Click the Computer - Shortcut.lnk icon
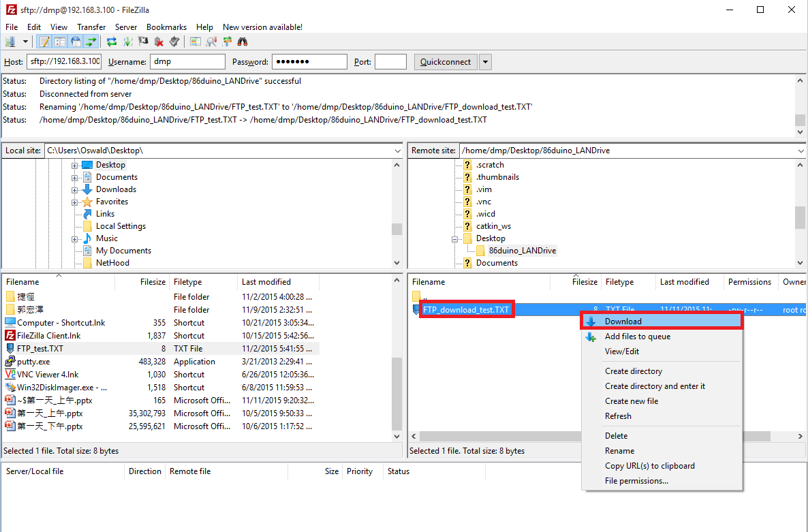Screen dimensions: 808x532 pyautogui.click(x=10, y=322)
